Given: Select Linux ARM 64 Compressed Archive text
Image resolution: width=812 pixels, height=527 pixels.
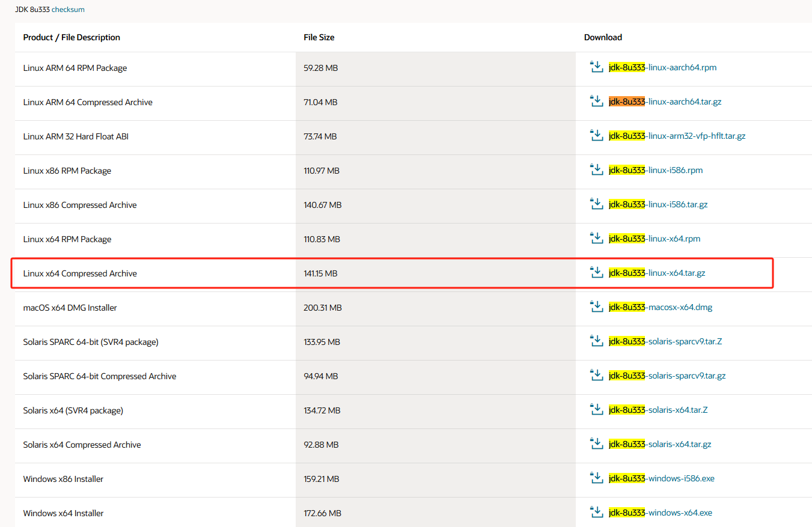Looking at the screenshot, I should [x=88, y=102].
